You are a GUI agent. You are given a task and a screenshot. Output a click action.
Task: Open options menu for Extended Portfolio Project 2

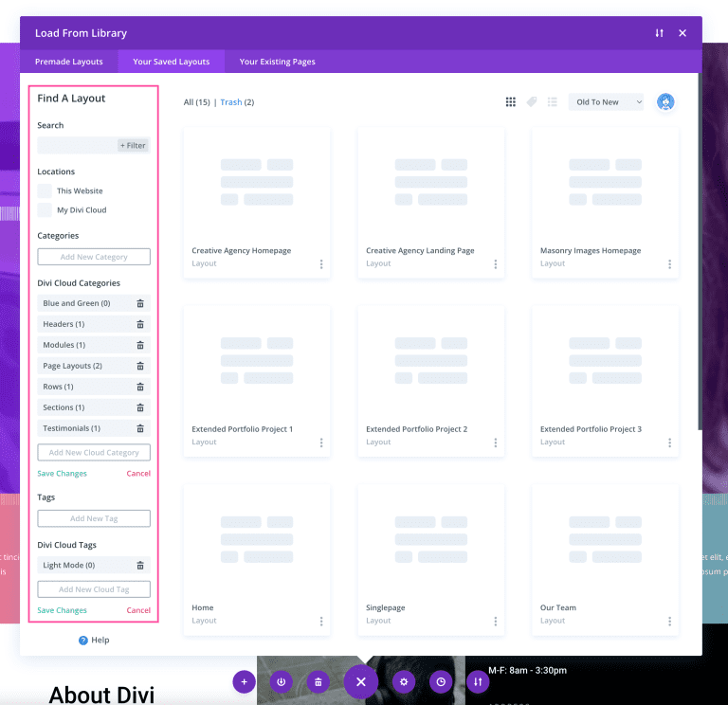496,443
